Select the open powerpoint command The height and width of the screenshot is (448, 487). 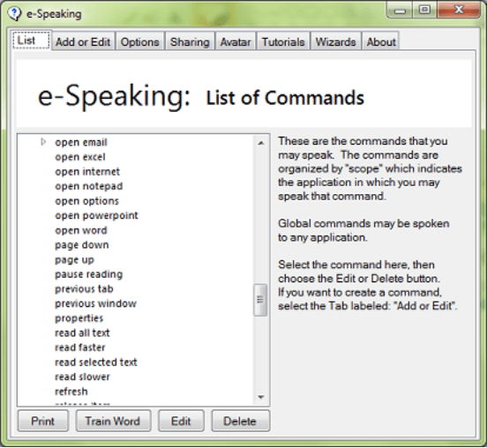pyautogui.click(x=96, y=215)
